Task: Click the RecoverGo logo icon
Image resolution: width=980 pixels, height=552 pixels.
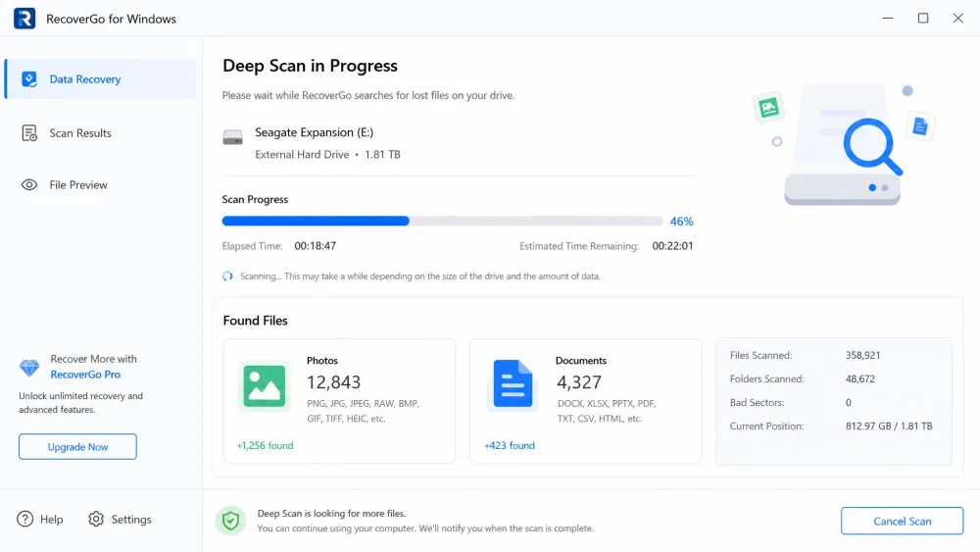Action: pos(24,18)
